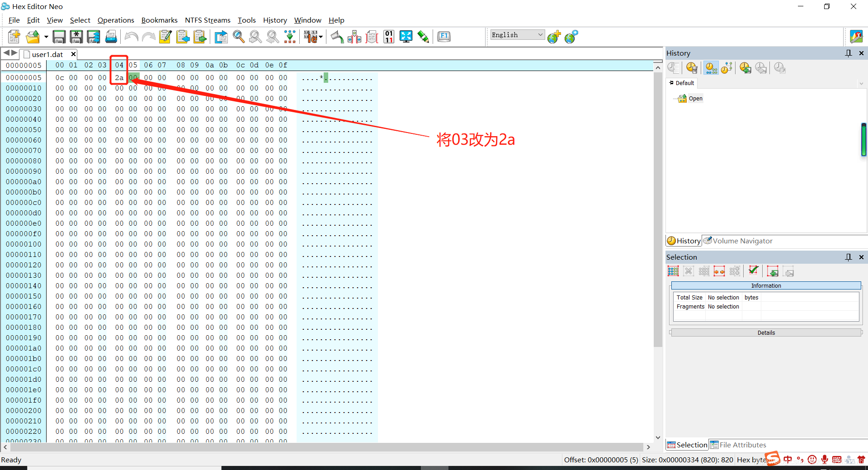The height and width of the screenshot is (470, 868).
Task: Click globe icon with yellow plus
Action: point(554,37)
